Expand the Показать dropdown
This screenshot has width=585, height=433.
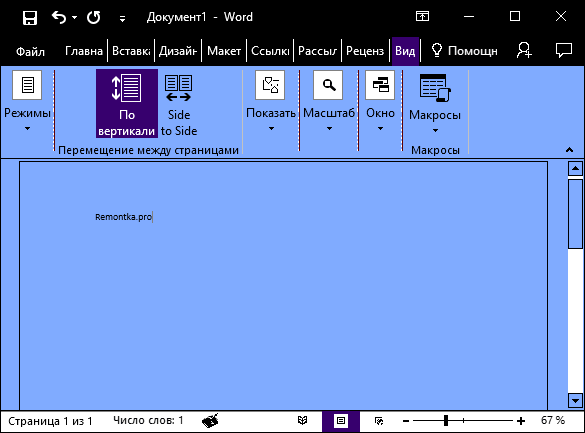pyautogui.click(x=271, y=129)
